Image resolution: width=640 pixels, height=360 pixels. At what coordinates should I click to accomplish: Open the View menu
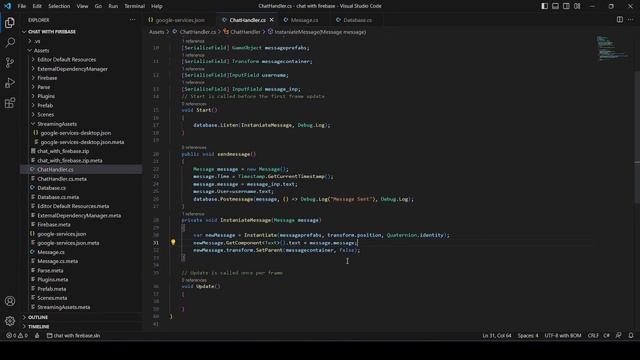click(x=82, y=6)
